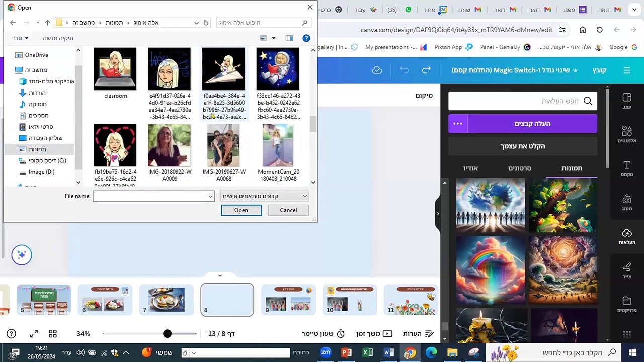Viewport: 644px width, 362px height.
Task: Click העלה קבצים upload files button
Action: (x=532, y=124)
